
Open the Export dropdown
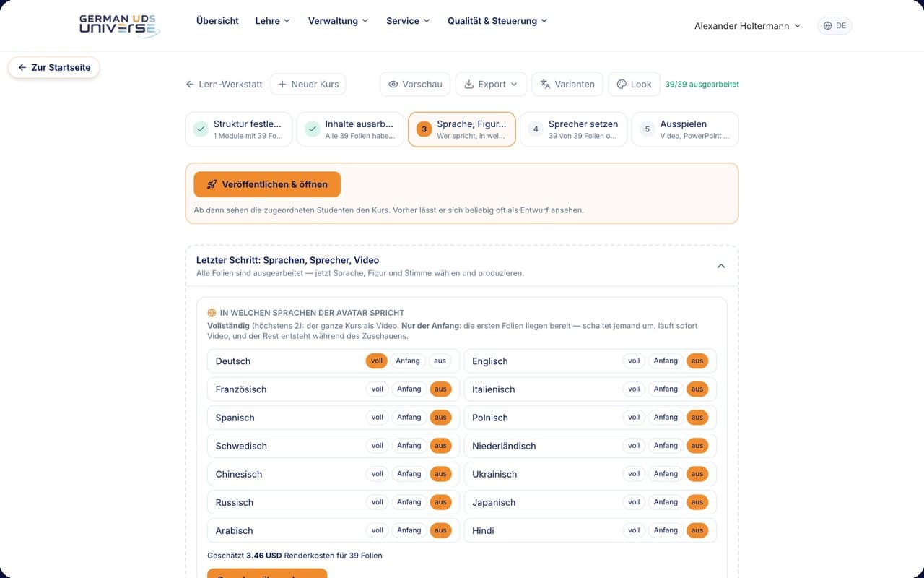491,85
